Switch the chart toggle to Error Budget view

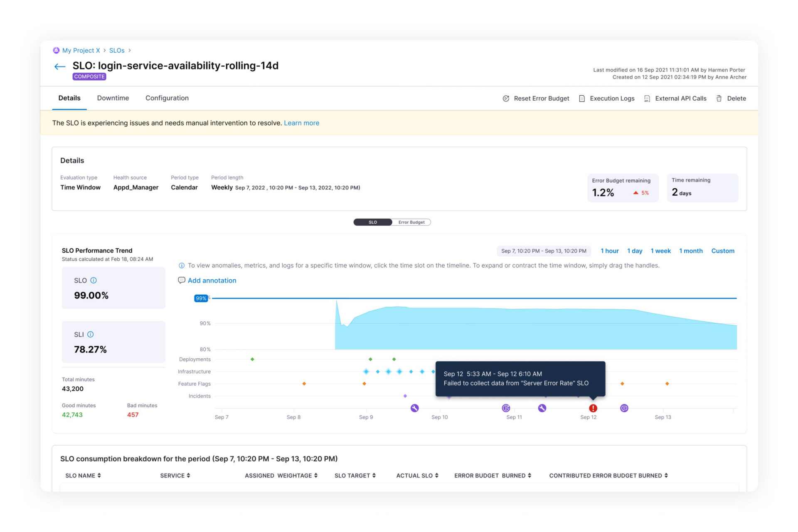coord(411,222)
